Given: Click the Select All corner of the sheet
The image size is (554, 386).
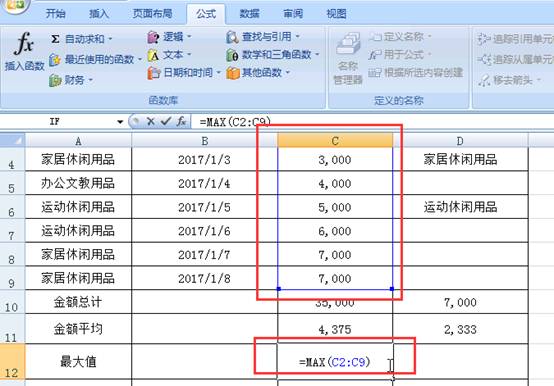Looking at the screenshot, I should click(13, 140).
